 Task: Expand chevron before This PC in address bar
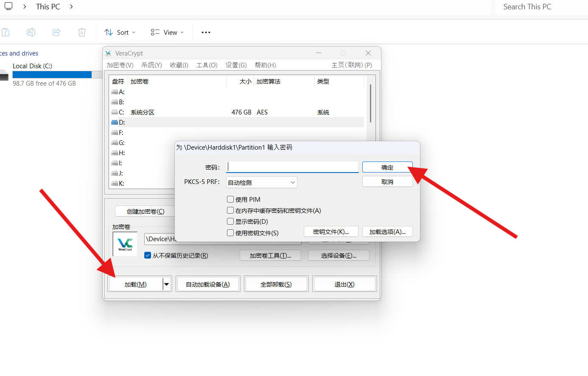(25, 6)
